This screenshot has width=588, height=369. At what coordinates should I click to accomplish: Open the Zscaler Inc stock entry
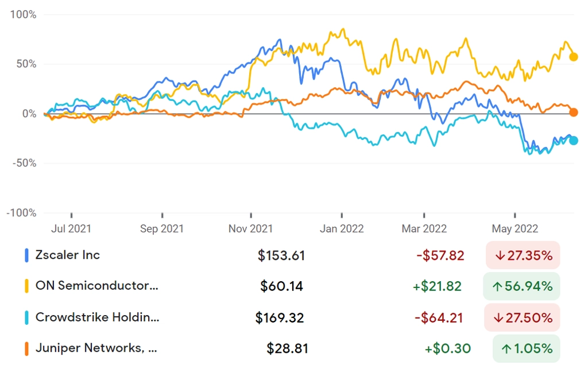(68, 255)
